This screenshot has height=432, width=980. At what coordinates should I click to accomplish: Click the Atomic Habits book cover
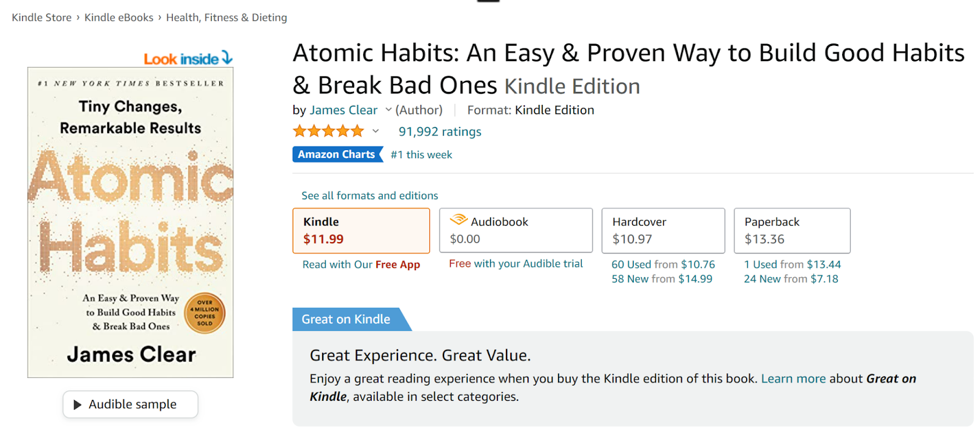(x=130, y=222)
